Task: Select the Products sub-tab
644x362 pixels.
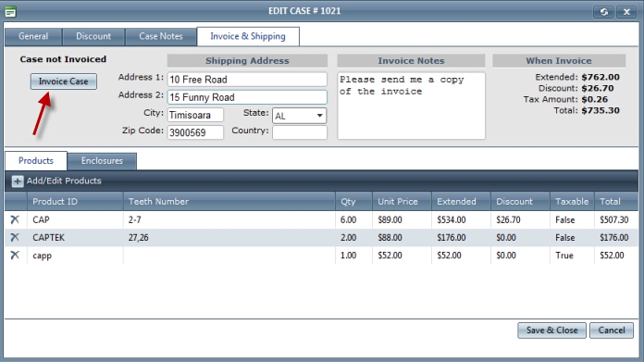Action: click(x=36, y=161)
